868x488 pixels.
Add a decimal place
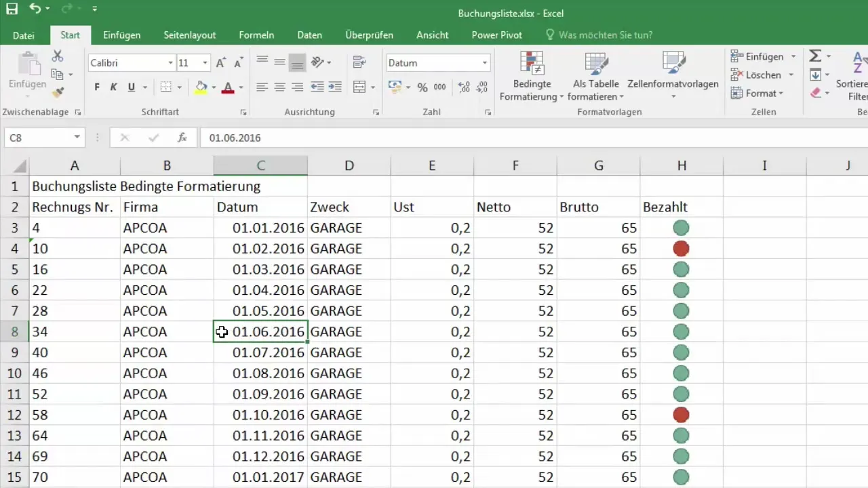pos(465,87)
